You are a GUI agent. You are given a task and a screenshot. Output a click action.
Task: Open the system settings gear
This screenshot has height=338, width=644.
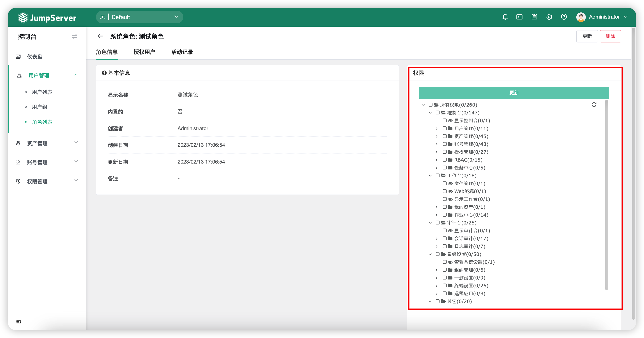(549, 17)
